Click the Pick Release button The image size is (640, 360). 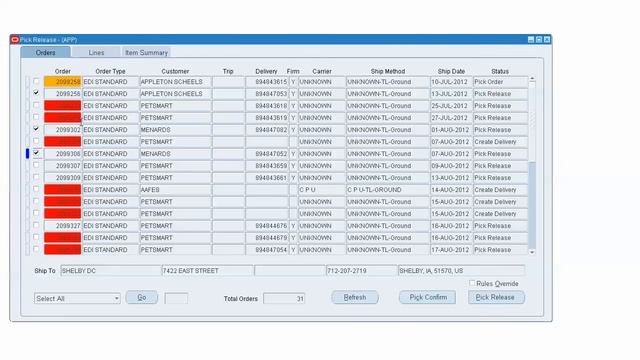coord(496,297)
